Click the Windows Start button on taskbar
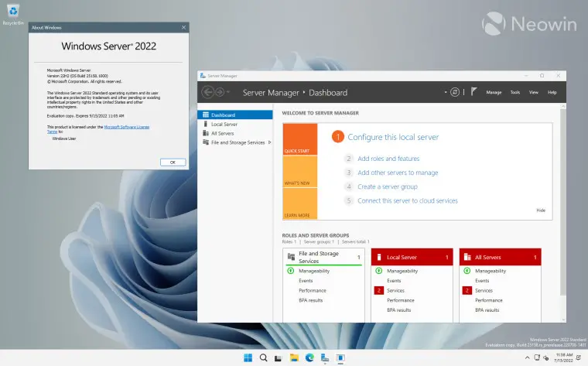This screenshot has width=588, height=366. (x=248, y=357)
